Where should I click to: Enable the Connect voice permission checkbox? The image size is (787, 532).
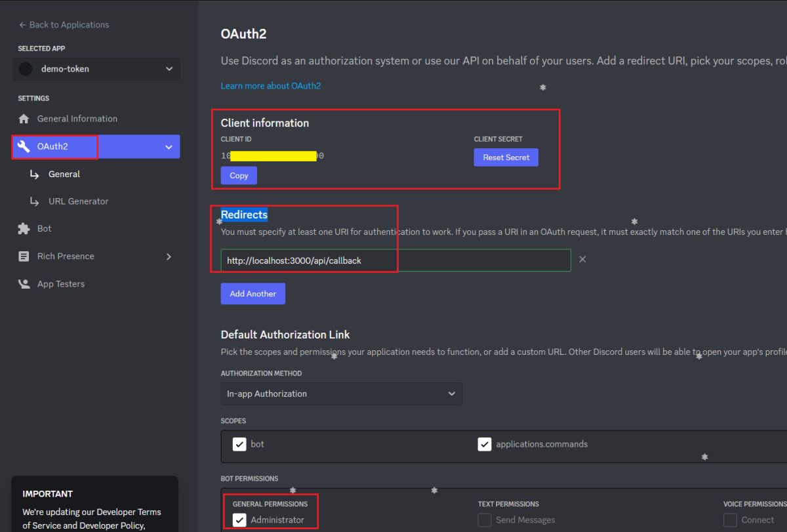(x=730, y=520)
